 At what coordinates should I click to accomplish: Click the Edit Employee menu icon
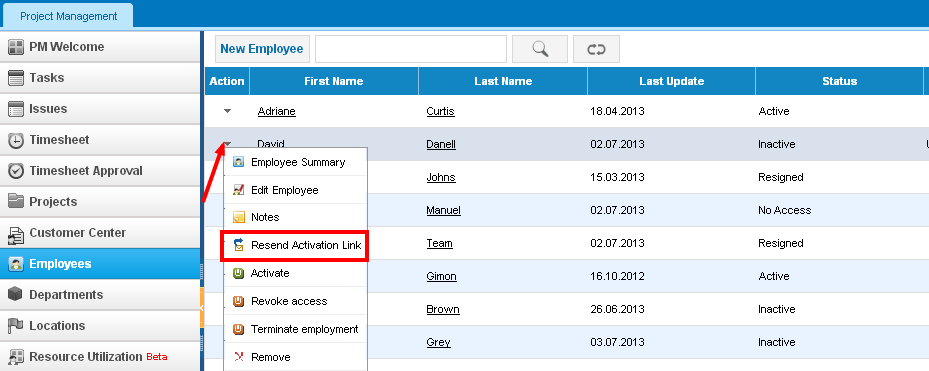238,190
